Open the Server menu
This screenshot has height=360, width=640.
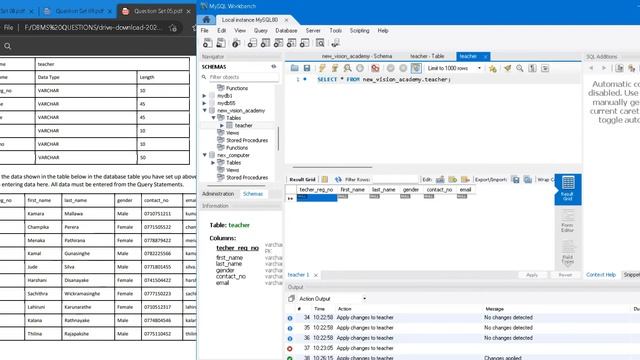tap(313, 31)
